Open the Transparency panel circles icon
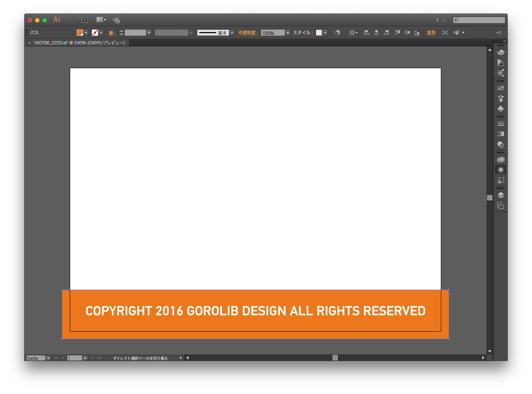This screenshot has height=394, width=532. pyautogui.click(x=500, y=144)
